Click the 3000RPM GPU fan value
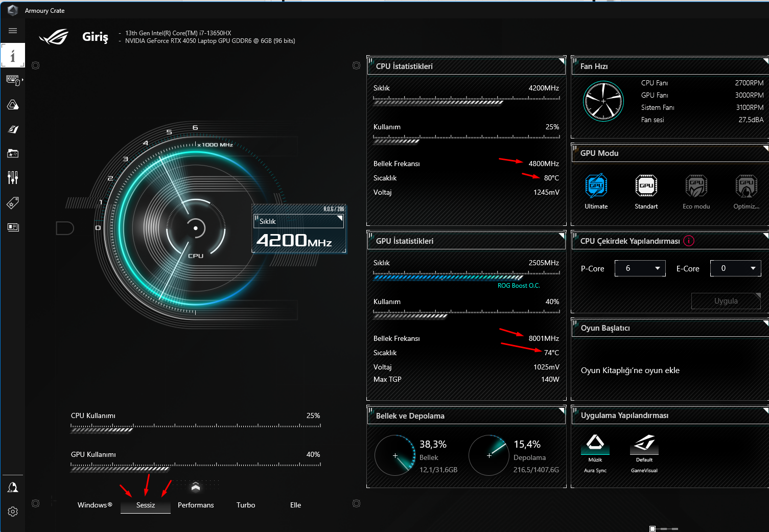This screenshot has height=532, width=769. click(749, 95)
